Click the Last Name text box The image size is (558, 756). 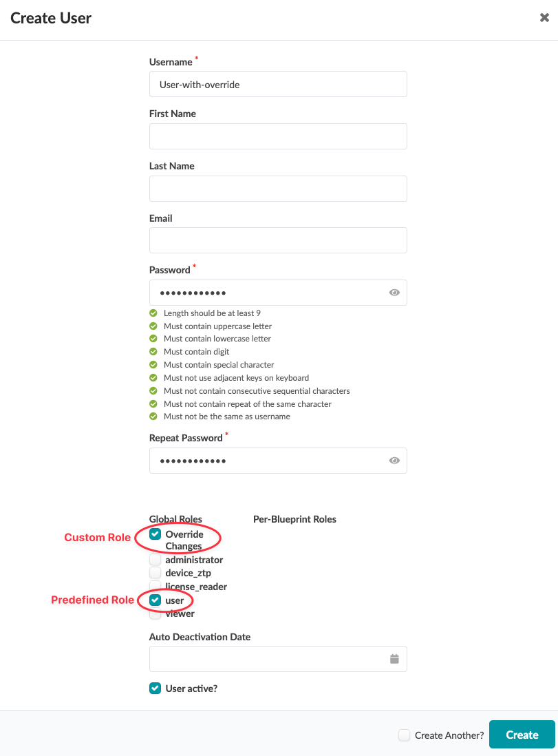tap(278, 189)
